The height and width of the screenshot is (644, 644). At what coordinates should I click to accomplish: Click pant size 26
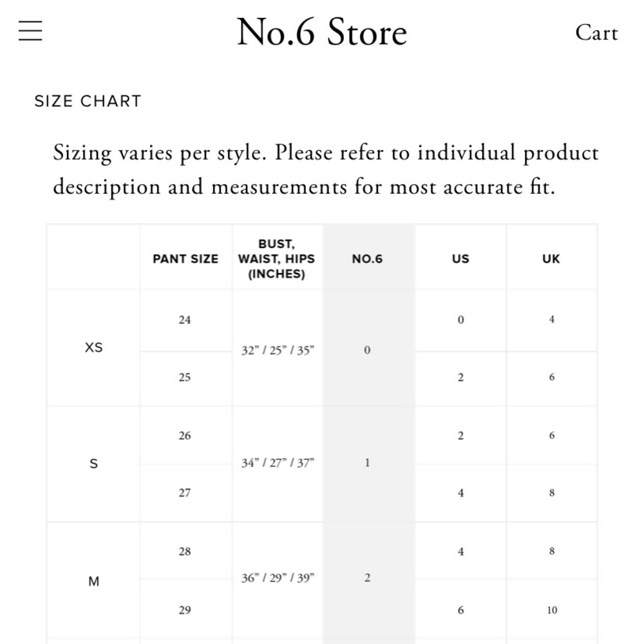point(185,436)
